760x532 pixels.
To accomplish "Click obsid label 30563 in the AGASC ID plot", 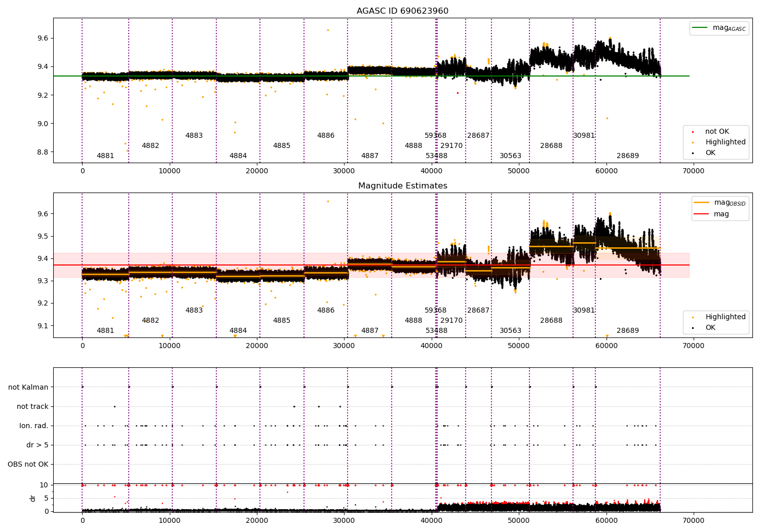I will 510,156.
